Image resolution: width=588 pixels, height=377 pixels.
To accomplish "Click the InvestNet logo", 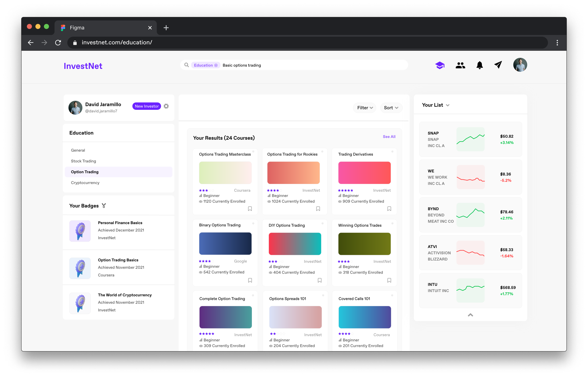I will click(x=83, y=66).
